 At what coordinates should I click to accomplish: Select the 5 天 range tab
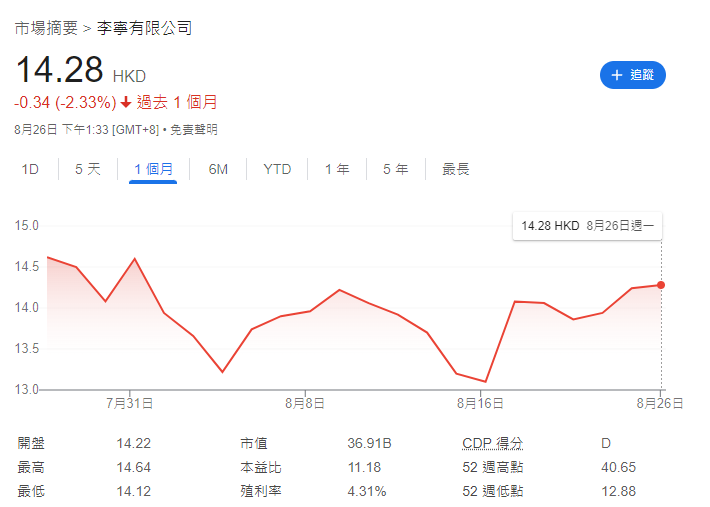[88, 170]
